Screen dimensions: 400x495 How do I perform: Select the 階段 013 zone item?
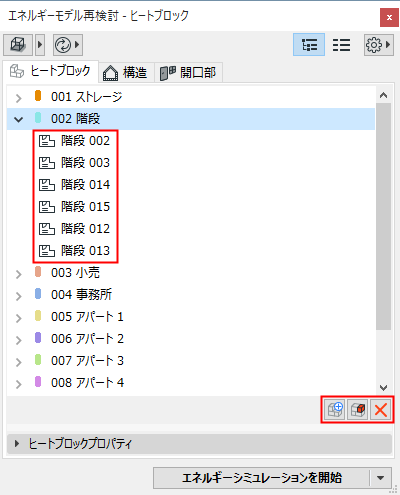point(85,251)
